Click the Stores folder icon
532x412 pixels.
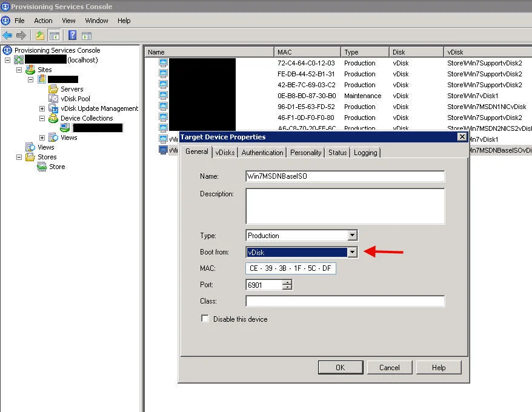coord(30,157)
